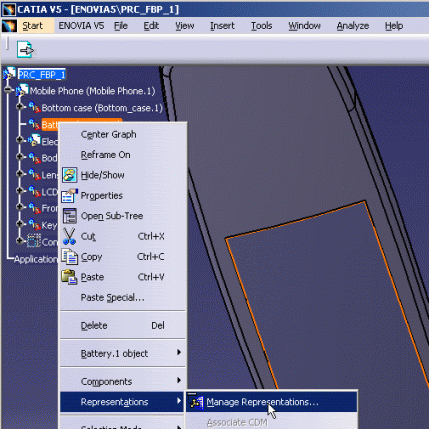Select Hide/Show menu entry
Image resolution: width=429 pixels, height=429 pixels.
122,175
